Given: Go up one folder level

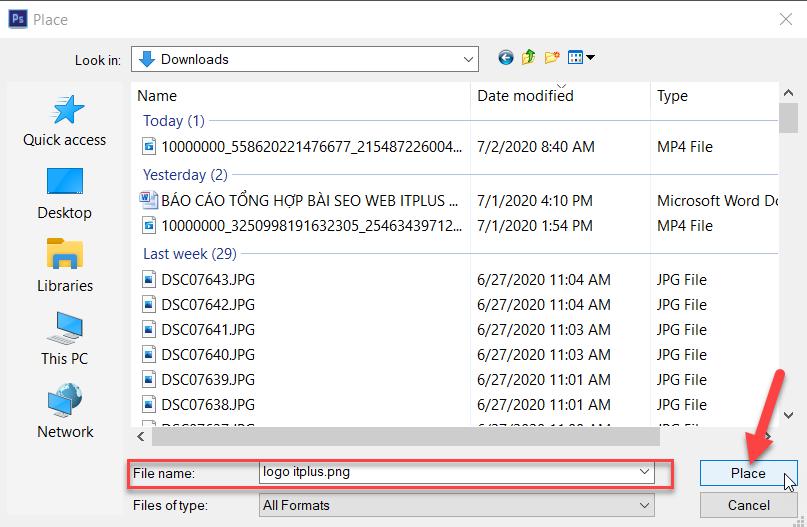Looking at the screenshot, I should coord(529,58).
